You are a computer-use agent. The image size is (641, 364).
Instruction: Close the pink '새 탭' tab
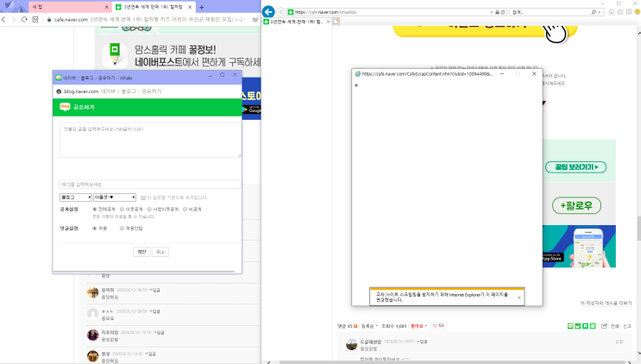pyautogui.click(x=107, y=7)
